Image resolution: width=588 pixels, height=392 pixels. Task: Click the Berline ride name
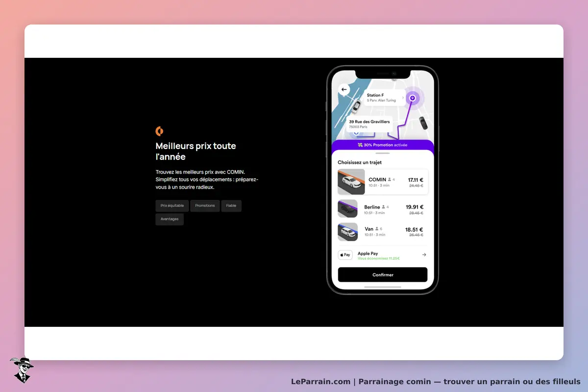(x=372, y=207)
